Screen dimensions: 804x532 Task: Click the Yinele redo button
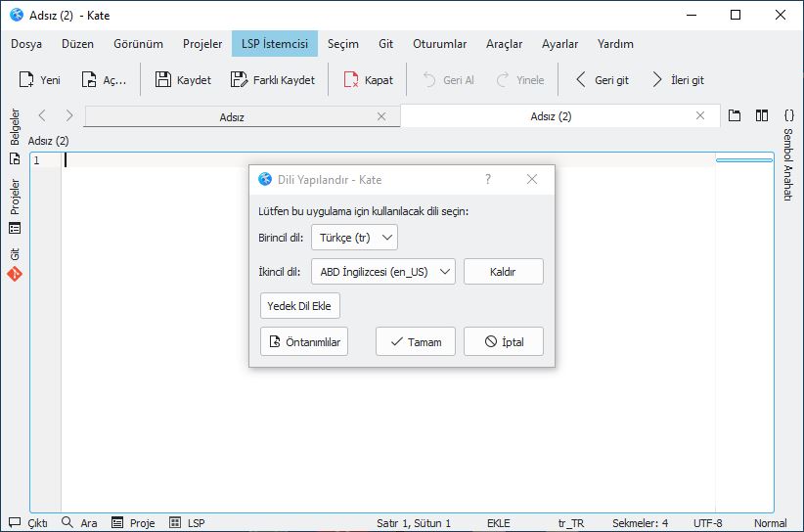520,80
